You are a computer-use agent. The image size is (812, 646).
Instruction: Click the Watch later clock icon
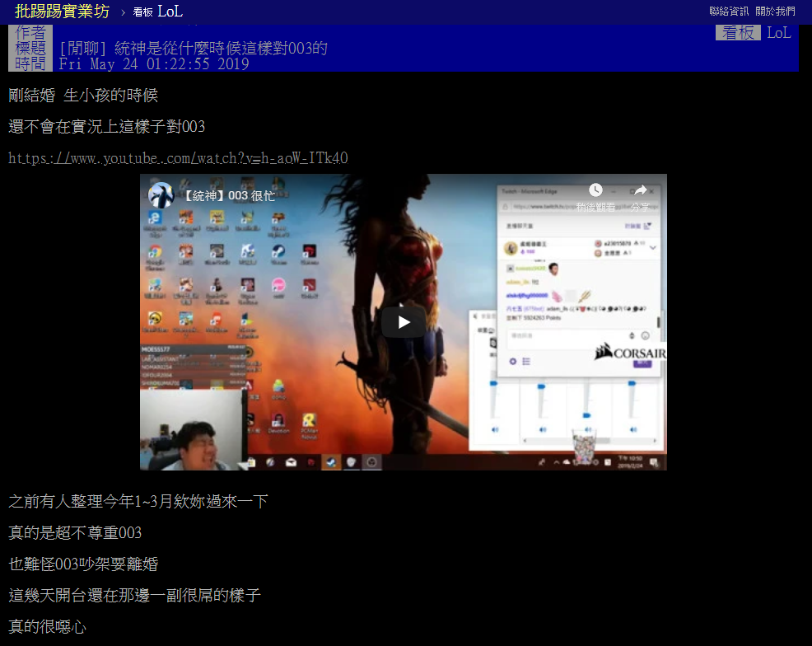point(595,191)
